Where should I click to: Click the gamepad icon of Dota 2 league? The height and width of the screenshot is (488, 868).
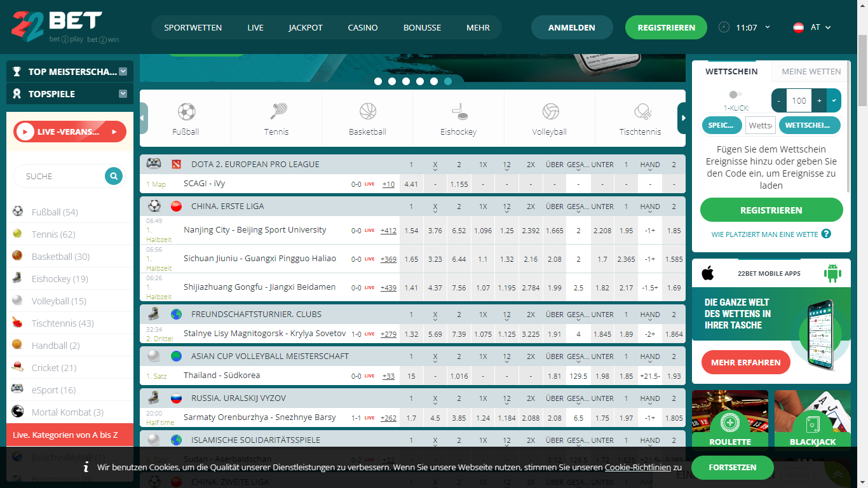click(154, 164)
